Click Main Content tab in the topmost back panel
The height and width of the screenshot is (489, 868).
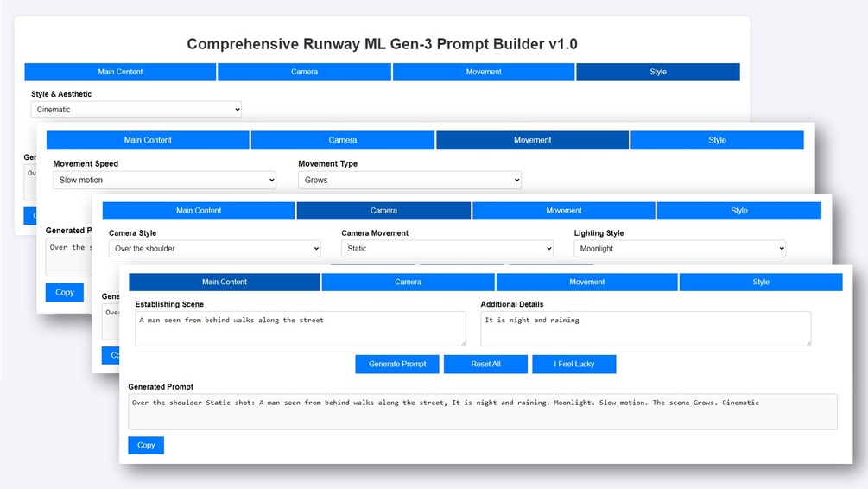point(120,72)
